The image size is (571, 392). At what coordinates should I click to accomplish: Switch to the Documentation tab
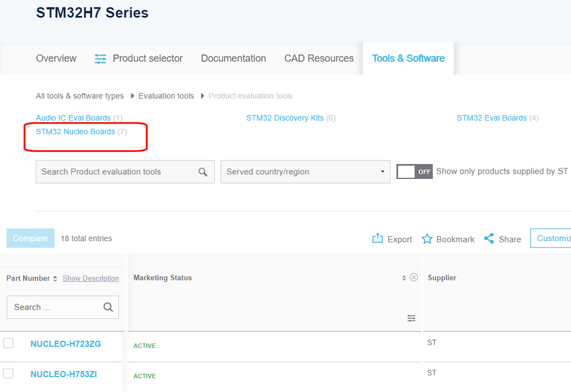(x=233, y=58)
